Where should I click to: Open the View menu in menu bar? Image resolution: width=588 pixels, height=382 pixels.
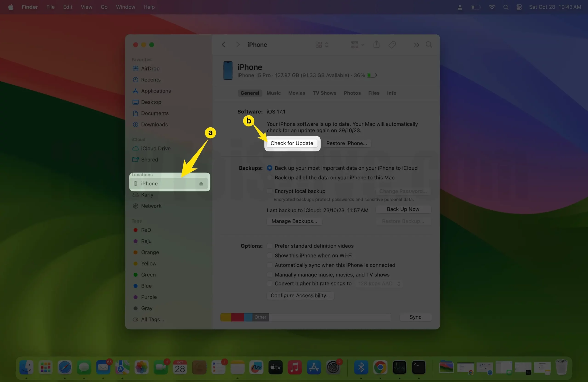coord(86,7)
